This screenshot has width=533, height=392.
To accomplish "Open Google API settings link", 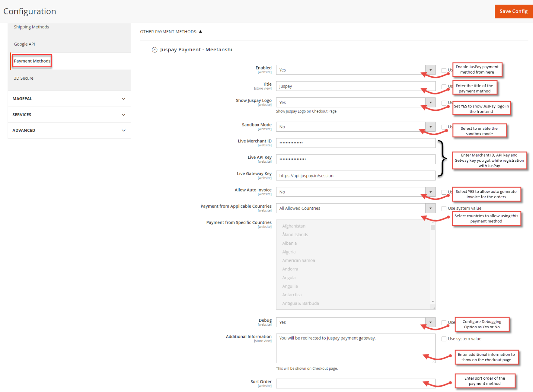I will tap(24, 44).
